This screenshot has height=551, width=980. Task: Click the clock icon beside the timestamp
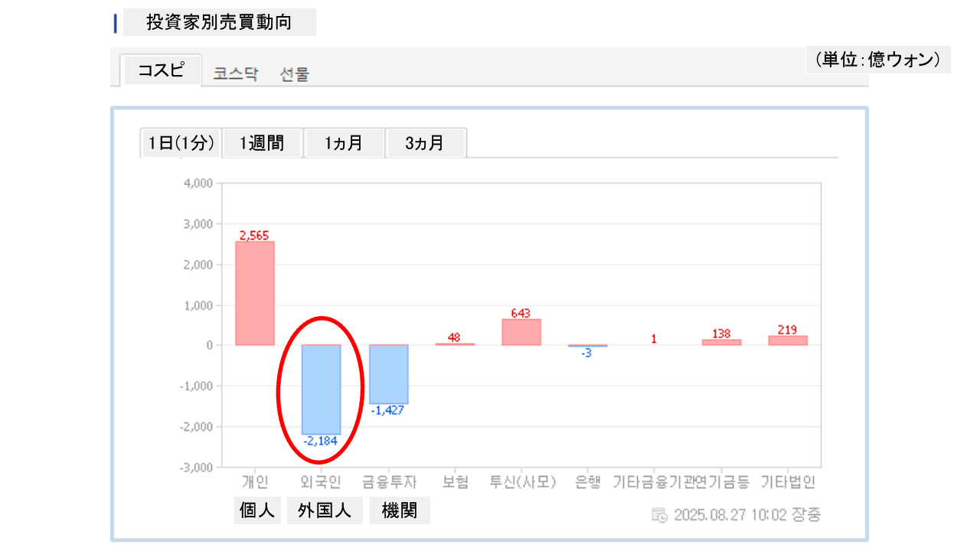pos(658,515)
